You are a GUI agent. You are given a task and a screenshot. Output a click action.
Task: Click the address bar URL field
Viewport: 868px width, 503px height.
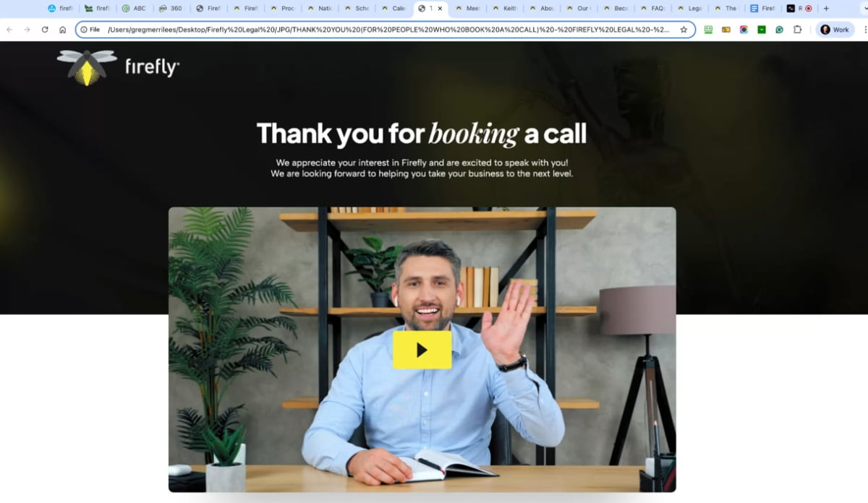[x=388, y=30]
